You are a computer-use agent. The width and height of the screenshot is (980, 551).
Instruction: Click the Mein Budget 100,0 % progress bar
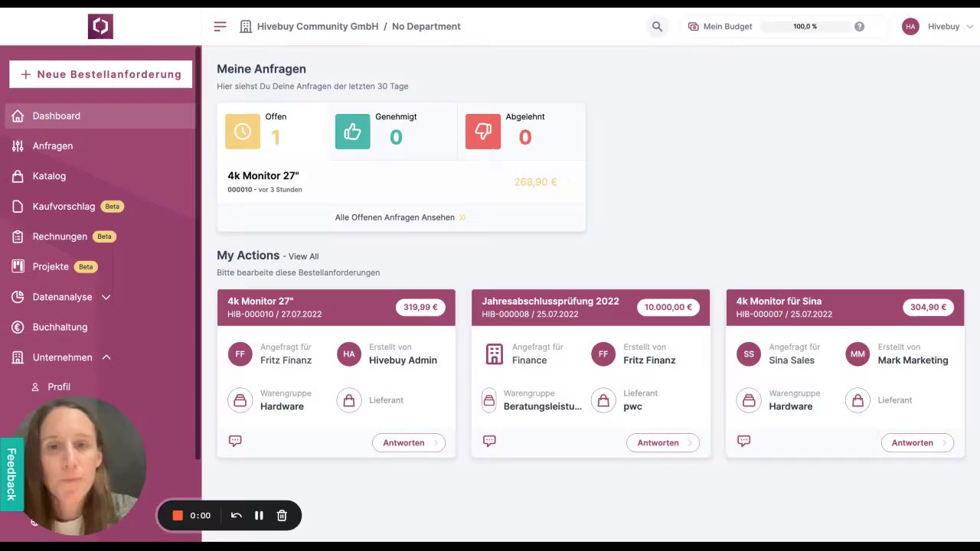[x=805, y=26]
